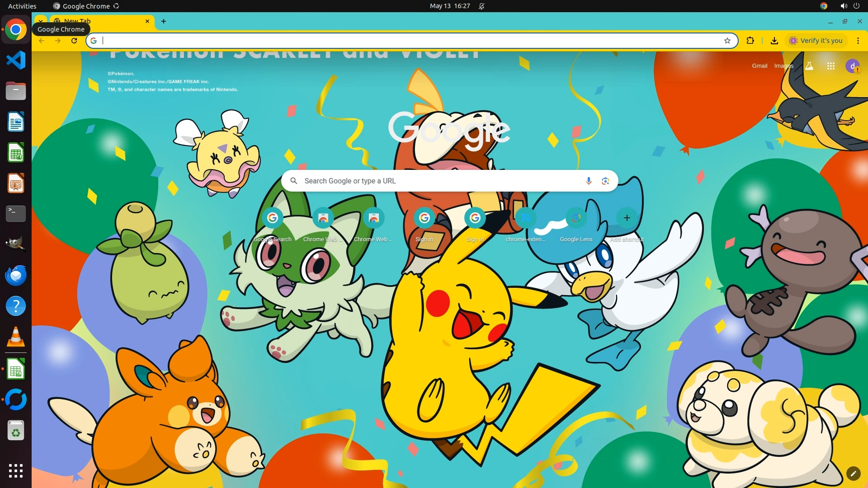This screenshot has width=868, height=488.
Task: Expand the tab search chevron
Action: tap(41, 21)
